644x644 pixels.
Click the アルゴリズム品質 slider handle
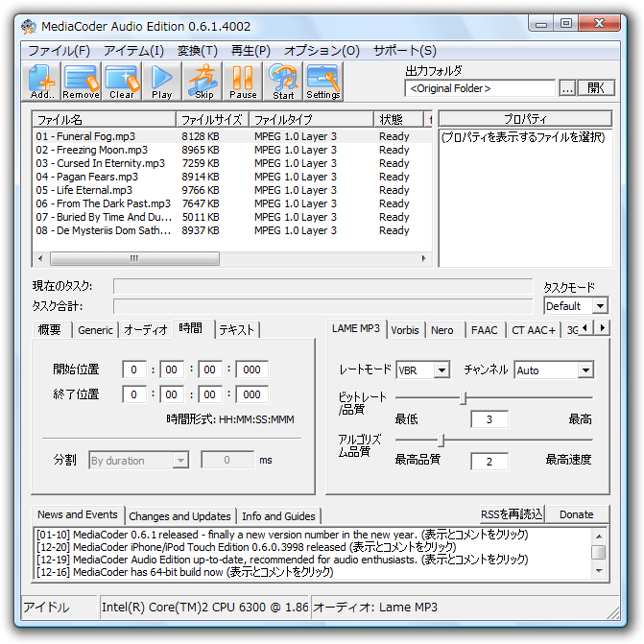[x=441, y=441]
